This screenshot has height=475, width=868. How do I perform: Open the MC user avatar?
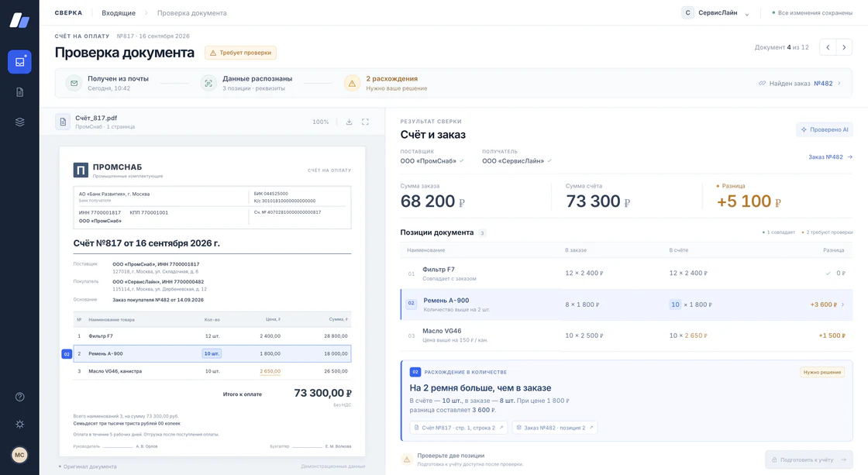[x=19, y=455]
